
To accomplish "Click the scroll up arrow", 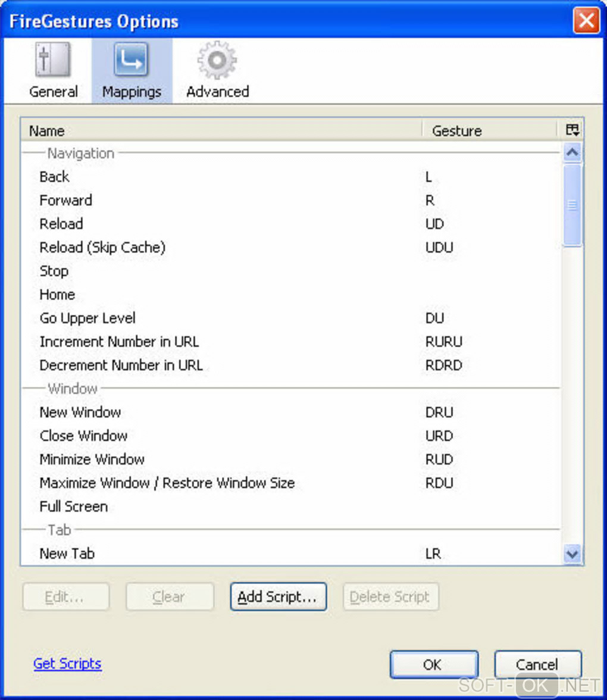I will click(572, 153).
